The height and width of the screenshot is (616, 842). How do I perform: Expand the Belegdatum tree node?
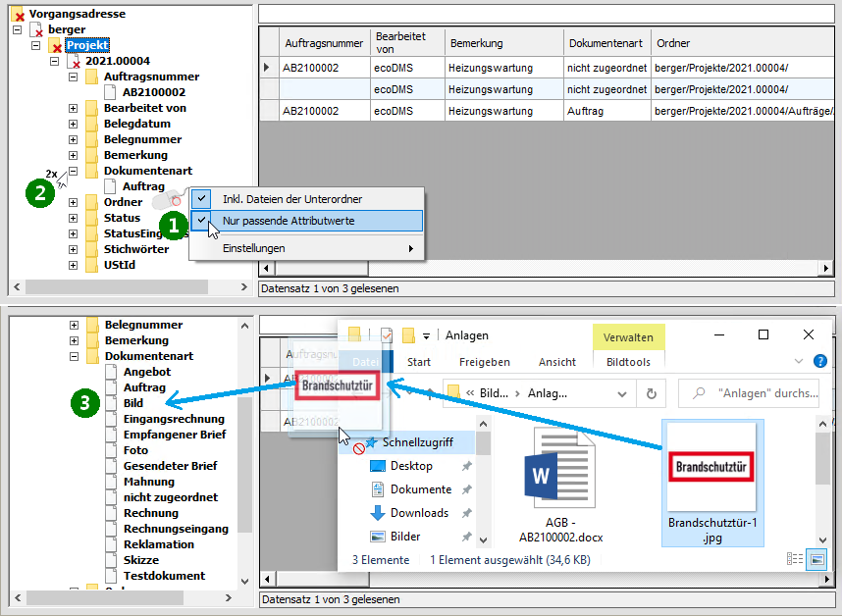click(x=74, y=124)
